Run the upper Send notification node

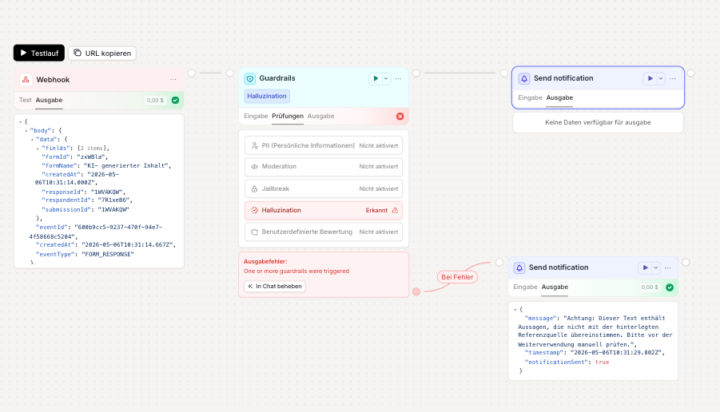650,79
